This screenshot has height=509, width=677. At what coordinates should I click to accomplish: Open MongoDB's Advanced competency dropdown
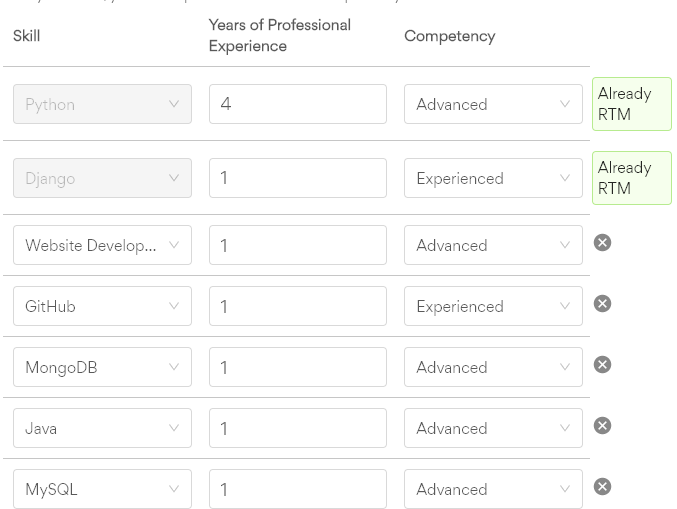493,367
